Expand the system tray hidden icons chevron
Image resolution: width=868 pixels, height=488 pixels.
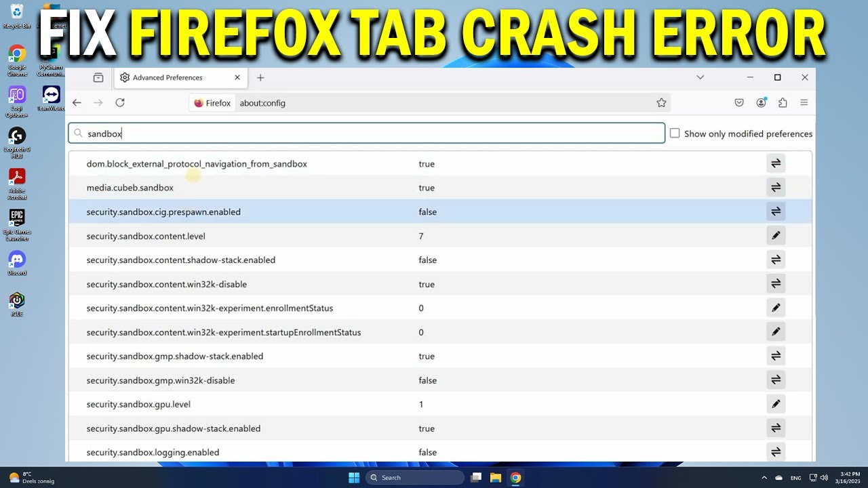click(x=764, y=478)
